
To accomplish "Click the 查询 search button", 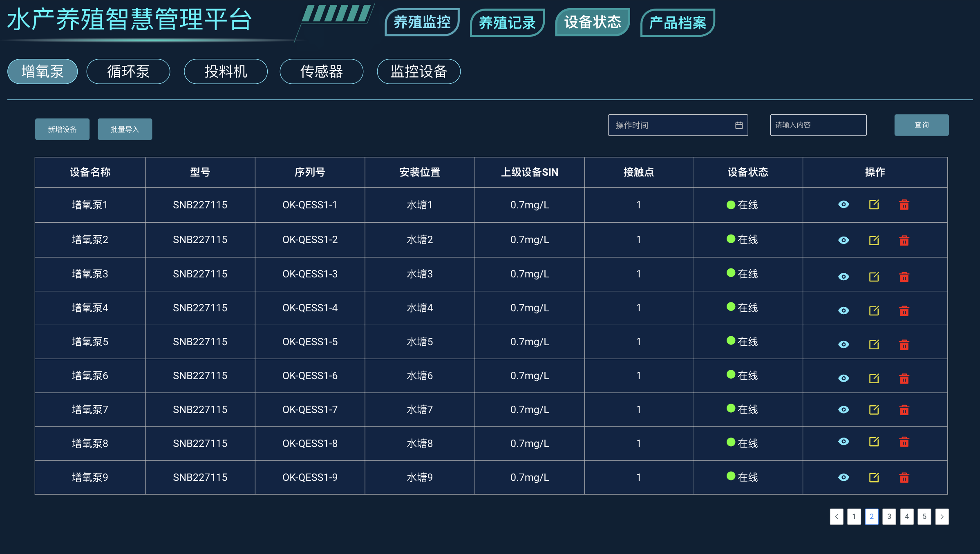I will pyautogui.click(x=921, y=125).
